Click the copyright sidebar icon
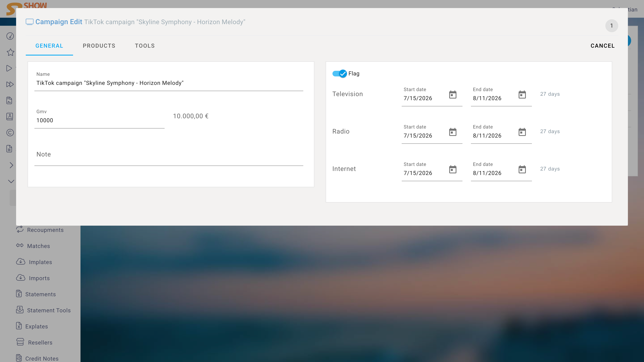The height and width of the screenshot is (362, 644). [x=10, y=133]
